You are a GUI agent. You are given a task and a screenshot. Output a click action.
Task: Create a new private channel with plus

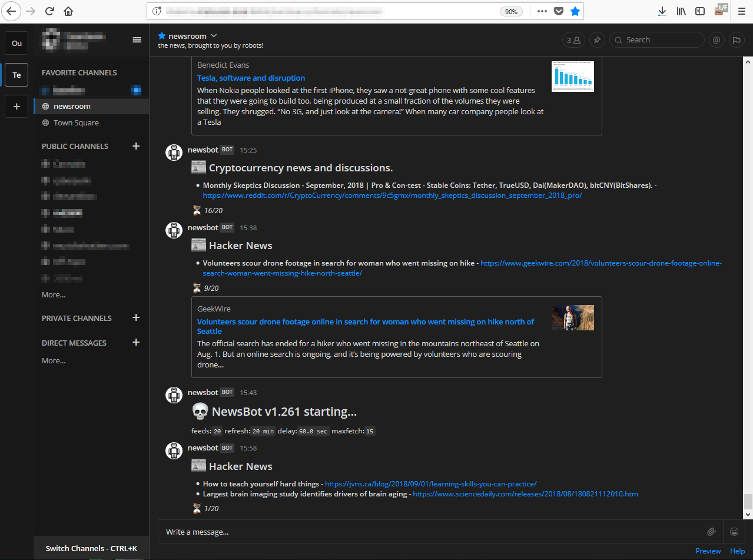136,318
